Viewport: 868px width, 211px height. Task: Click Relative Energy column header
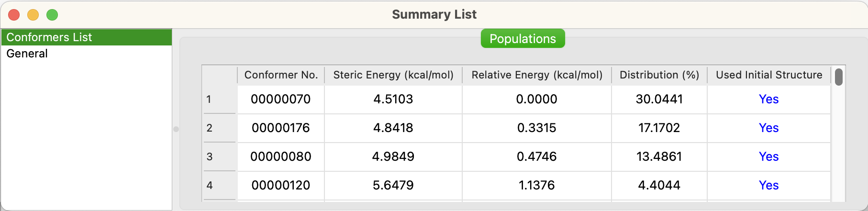coord(536,75)
